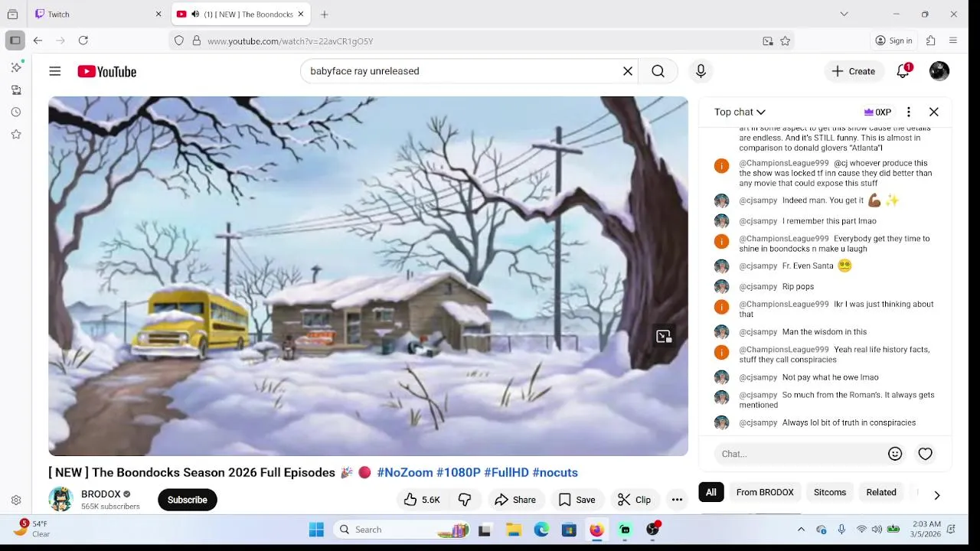Open a new browser tab
This screenshot has height=551, width=980.
[x=325, y=14]
